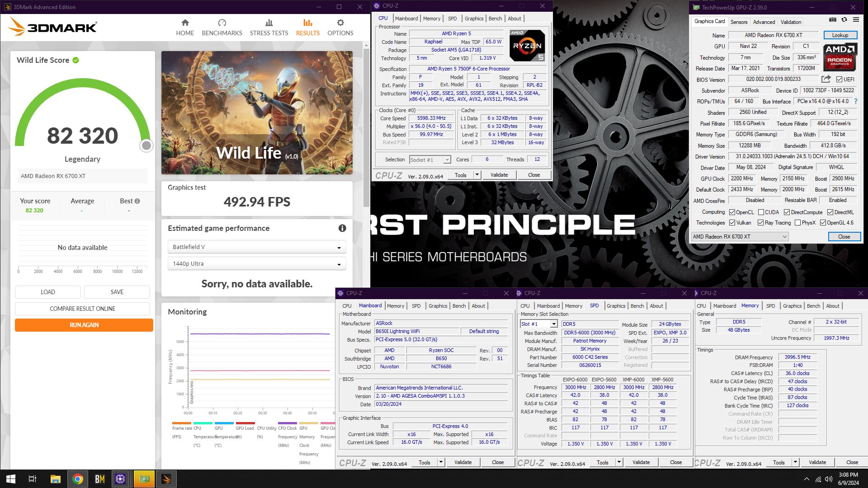This screenshot has width=868, height=488.
Task: Open Task View on the taskbar
Action: pos(33,479)
